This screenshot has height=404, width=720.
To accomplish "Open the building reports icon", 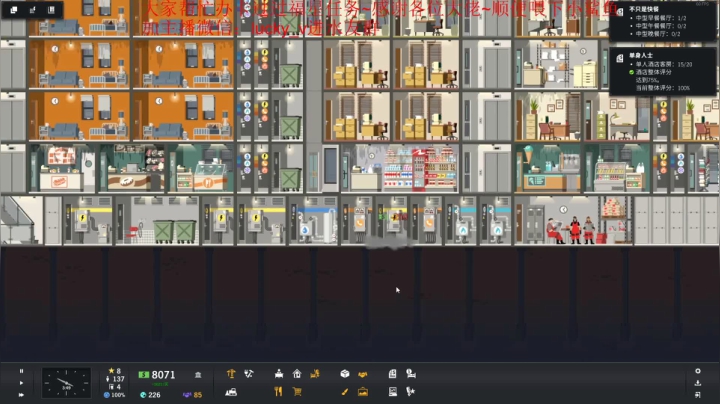I will tap(392, 392).
